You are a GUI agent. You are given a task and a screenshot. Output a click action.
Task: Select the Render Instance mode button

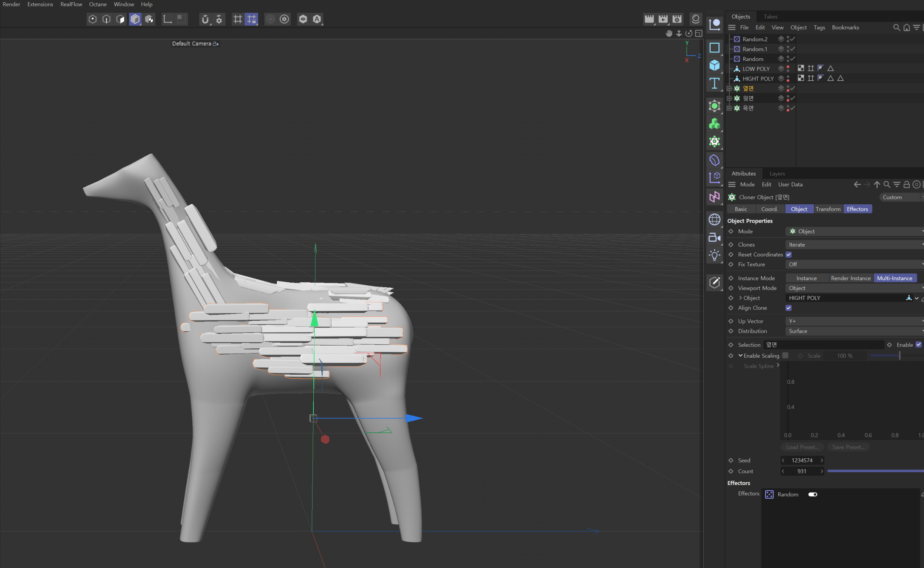pos(850,278)
